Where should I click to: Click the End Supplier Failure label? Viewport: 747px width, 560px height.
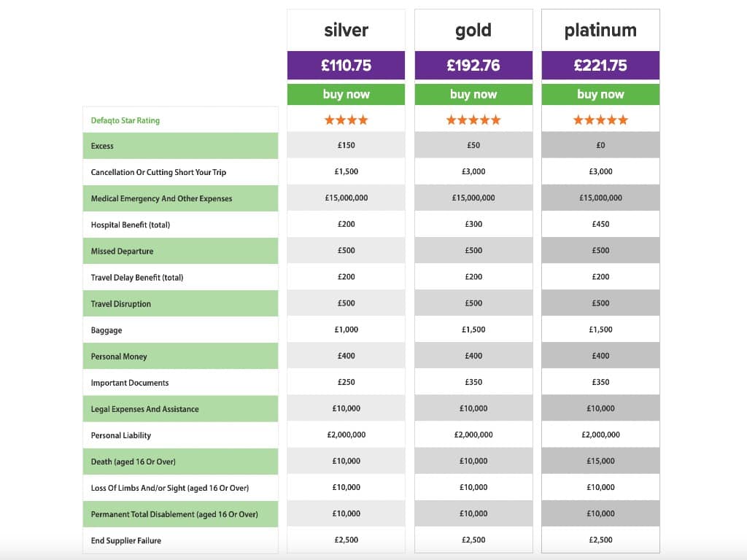point(125,540)
